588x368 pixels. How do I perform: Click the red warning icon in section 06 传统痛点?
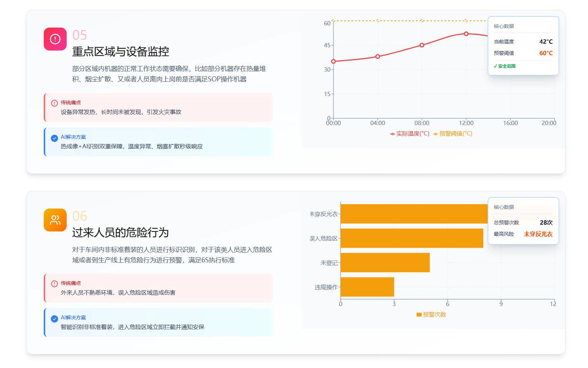(54, 284)
